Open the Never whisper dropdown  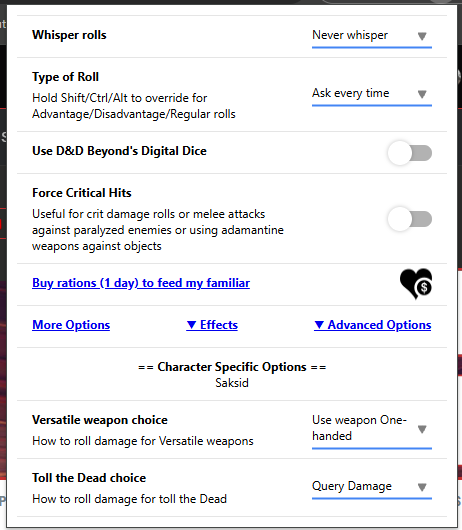tap(372, 36)
